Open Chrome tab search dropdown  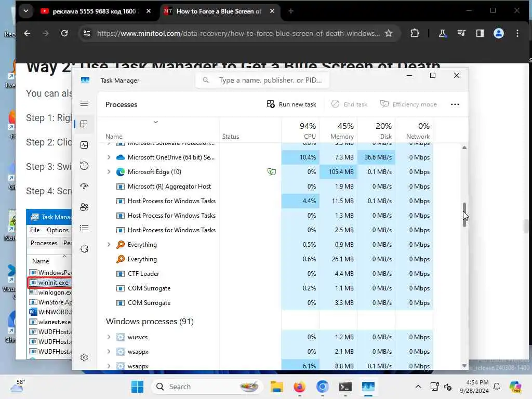(x=26, y=11)
